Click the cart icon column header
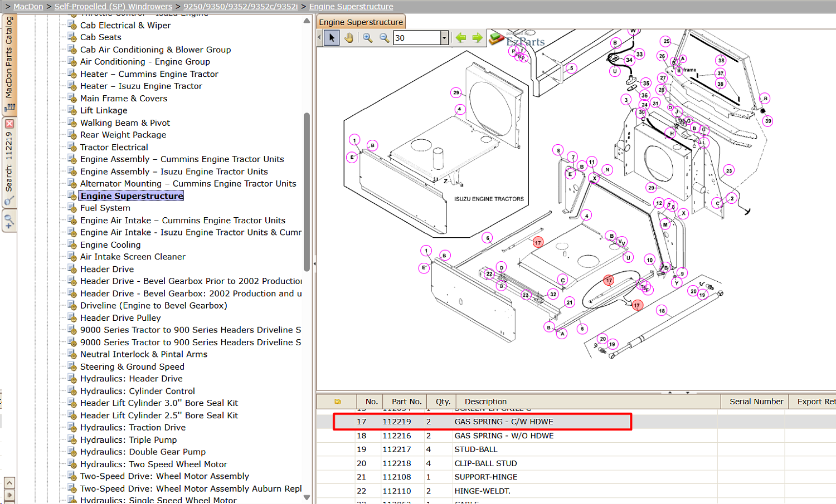This screenshot has width=836, height=504. (x=337, y=402)
